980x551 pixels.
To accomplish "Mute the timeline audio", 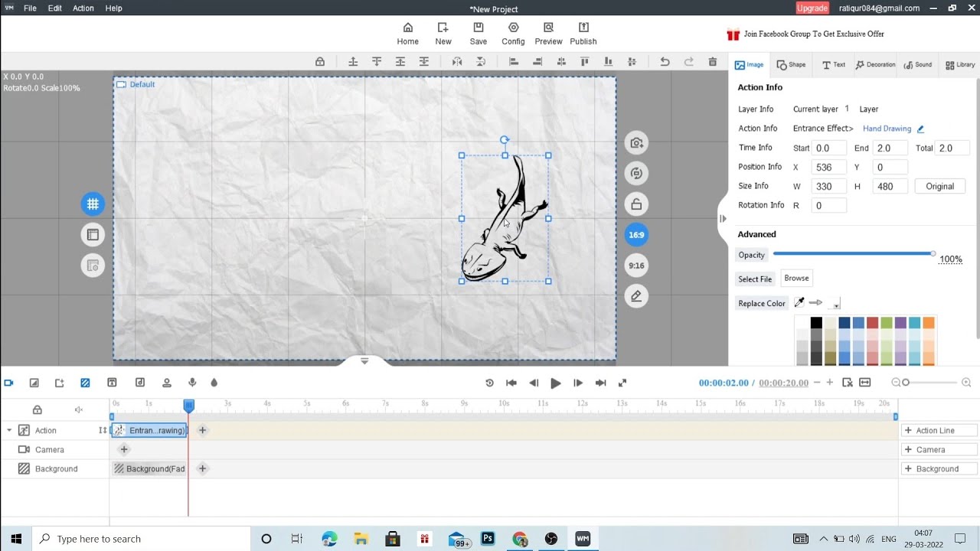I will (78, 410).
